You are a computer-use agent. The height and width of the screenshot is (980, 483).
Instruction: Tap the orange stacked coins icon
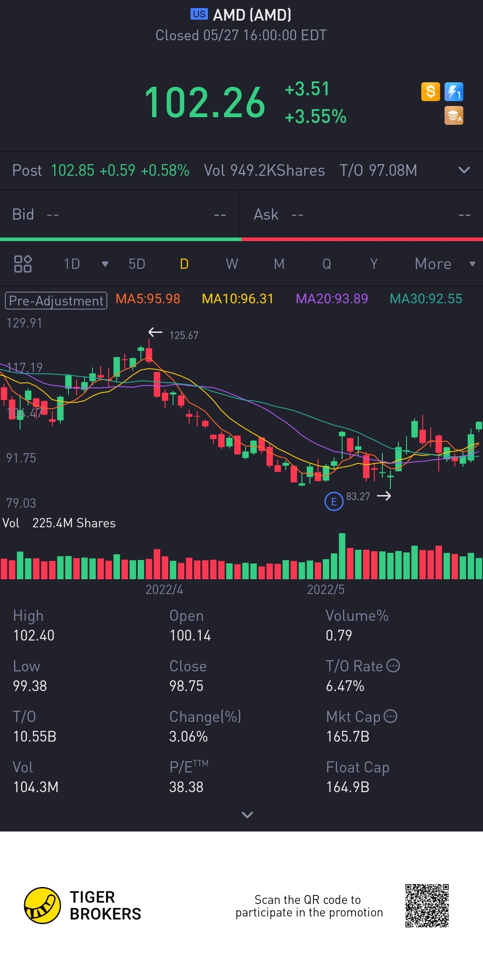point(454,115)
